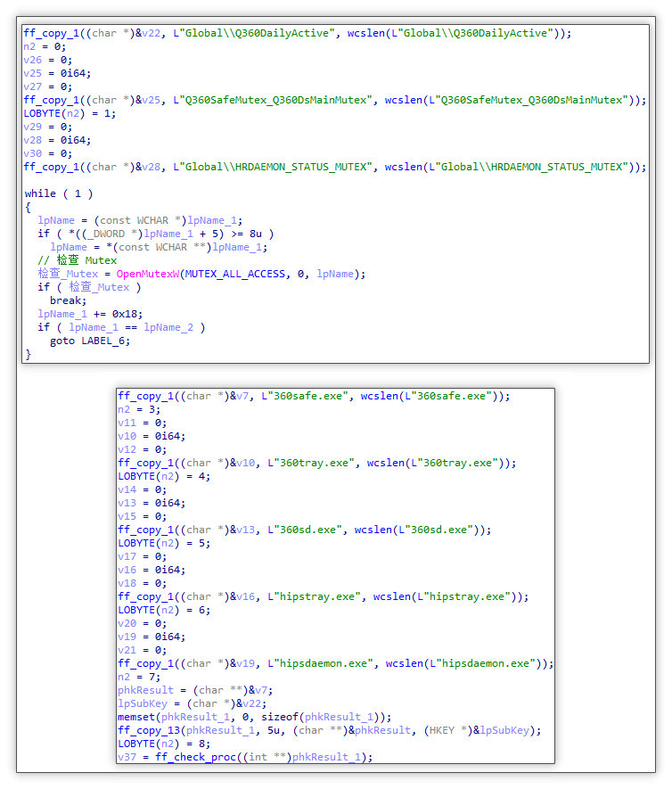This screenshot has height=789, width=672.
Task: Click the "v26 = 0;" line
Action: pyautogui.click(x=47, y=60)
